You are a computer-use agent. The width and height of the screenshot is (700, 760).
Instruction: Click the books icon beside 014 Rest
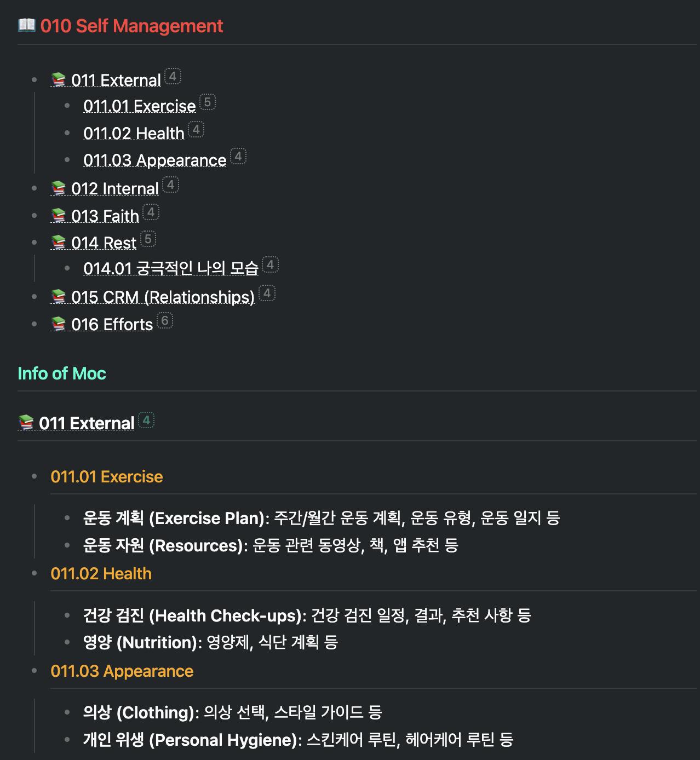[x=59, y=243]
